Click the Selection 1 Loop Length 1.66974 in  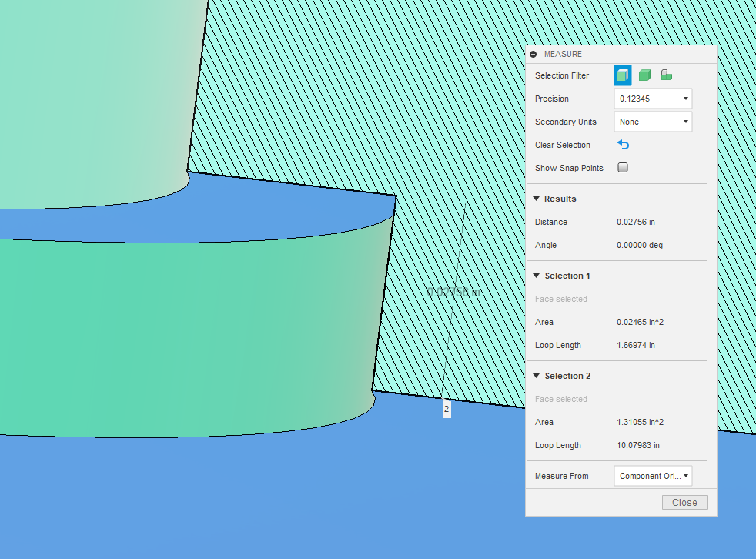(x=635, y=345)
